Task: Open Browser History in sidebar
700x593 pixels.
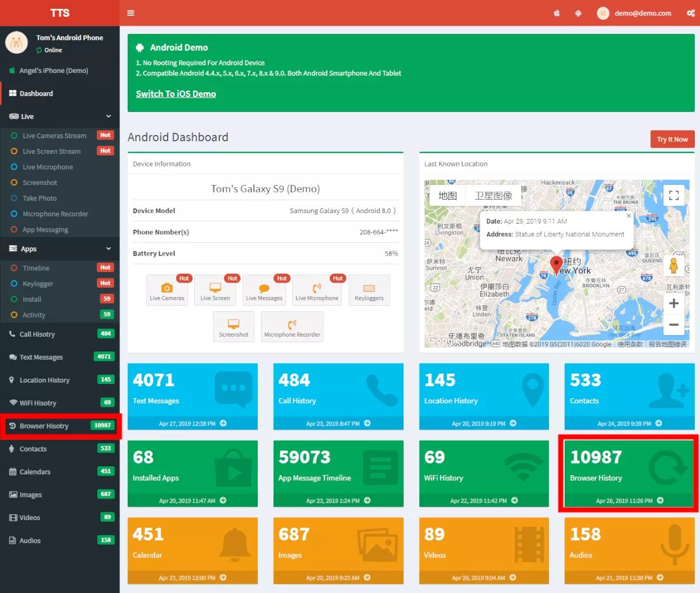Action: click(60, 426)
